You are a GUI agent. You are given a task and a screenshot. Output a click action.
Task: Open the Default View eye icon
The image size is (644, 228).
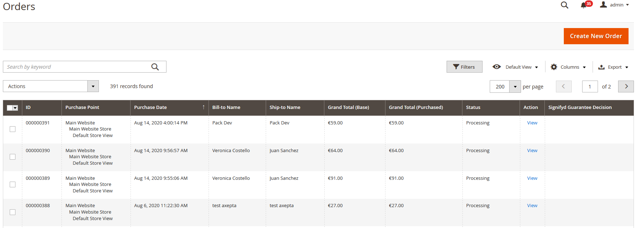[x=497, y=67]
